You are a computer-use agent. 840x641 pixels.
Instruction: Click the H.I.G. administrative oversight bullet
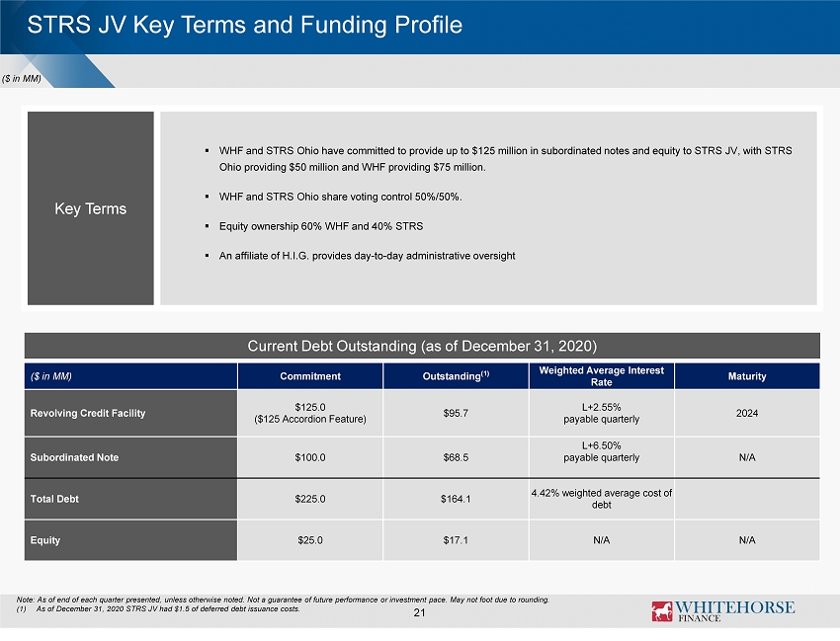pyautogui.click(x=367, y=256)
